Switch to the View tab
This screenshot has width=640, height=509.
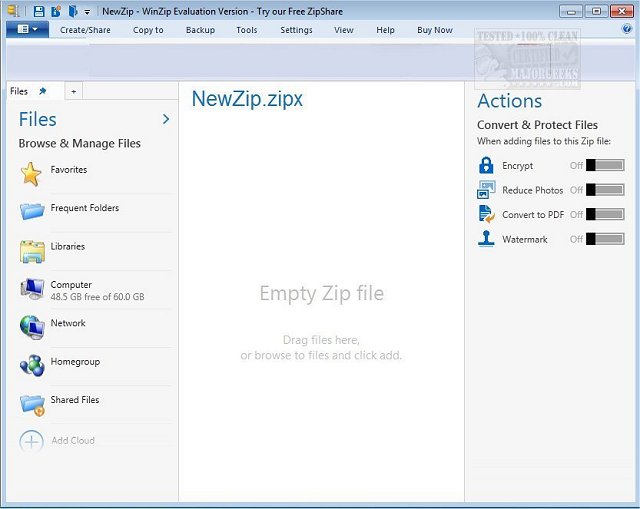click(x=344, y=30)
